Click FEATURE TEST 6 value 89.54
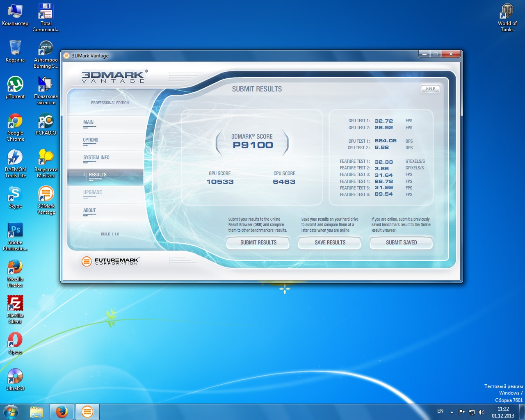The image size is (525, 420). tap(383, 194)
